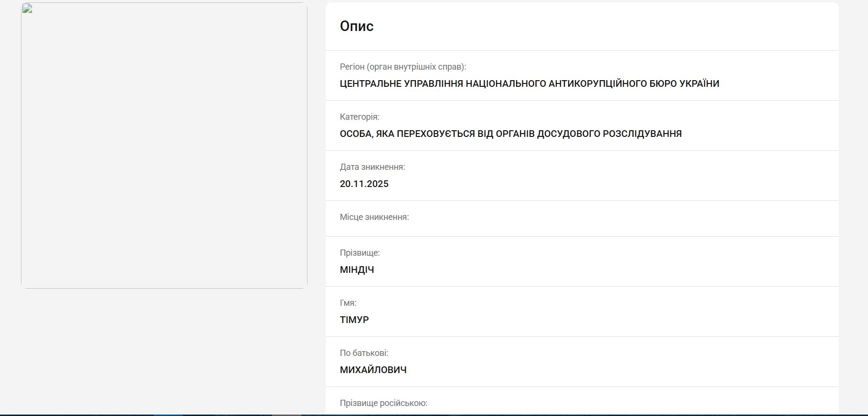Click the category value about досудового розслідування
Image resolution: width=868 pixels, height=416 pixels.
pos(510,134)
